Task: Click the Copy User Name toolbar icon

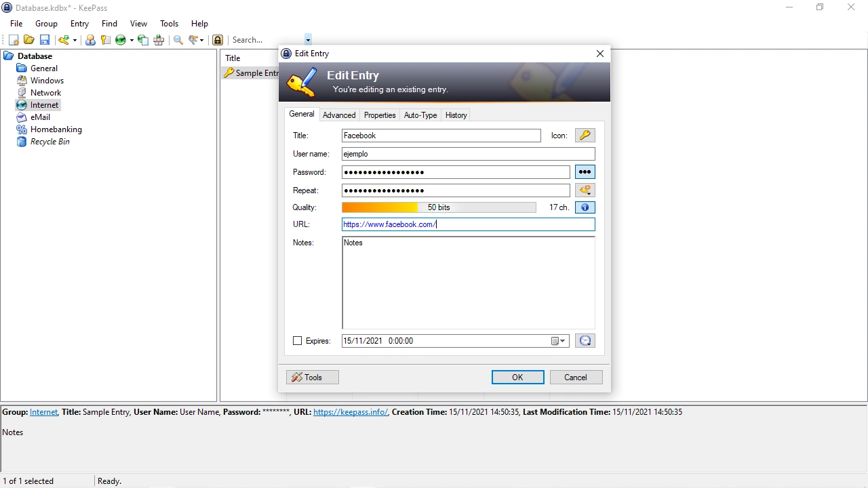Action: [x=90, y=40]
